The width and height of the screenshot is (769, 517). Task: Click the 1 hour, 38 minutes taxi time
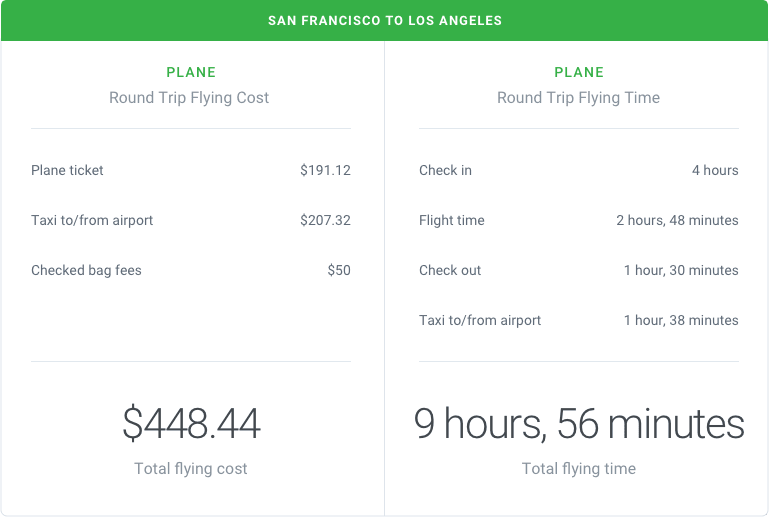681,320
